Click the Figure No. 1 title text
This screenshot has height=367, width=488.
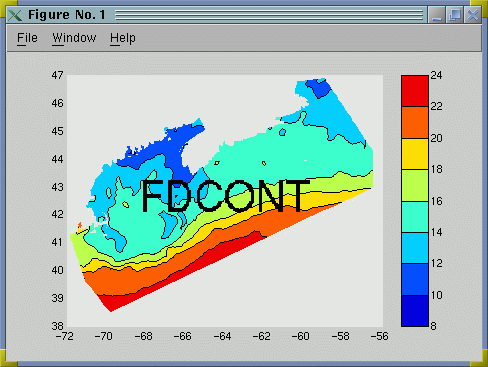click(67, 15)
